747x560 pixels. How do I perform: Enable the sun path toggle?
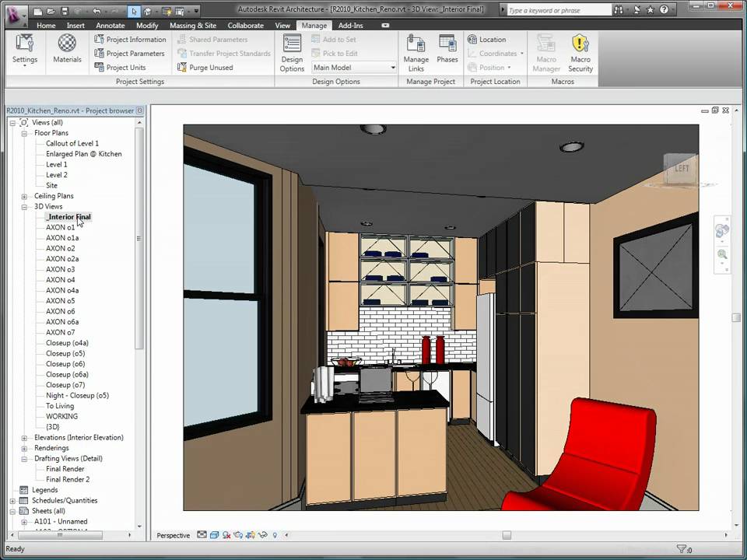[240, 535]
